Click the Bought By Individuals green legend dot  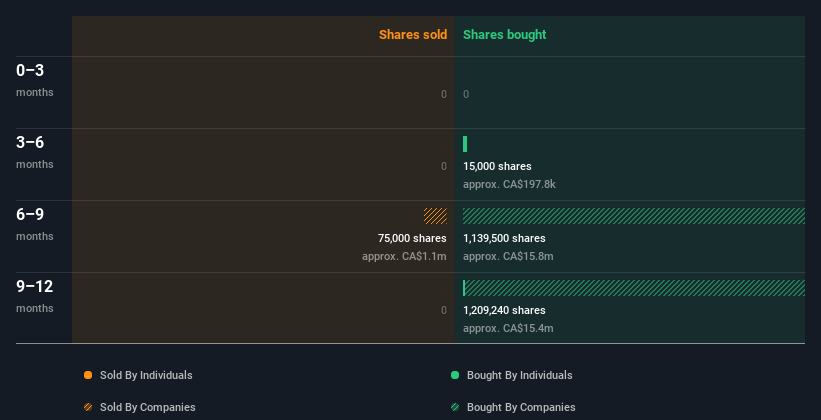click(455, 375)
